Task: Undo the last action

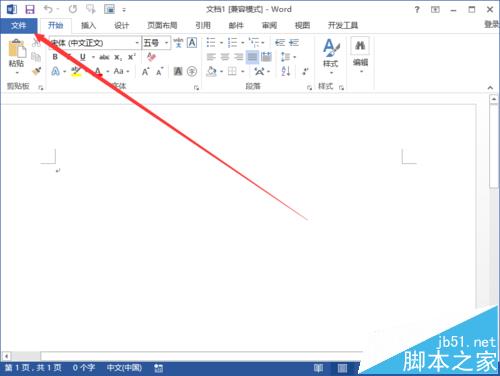Action: [48, 9]
